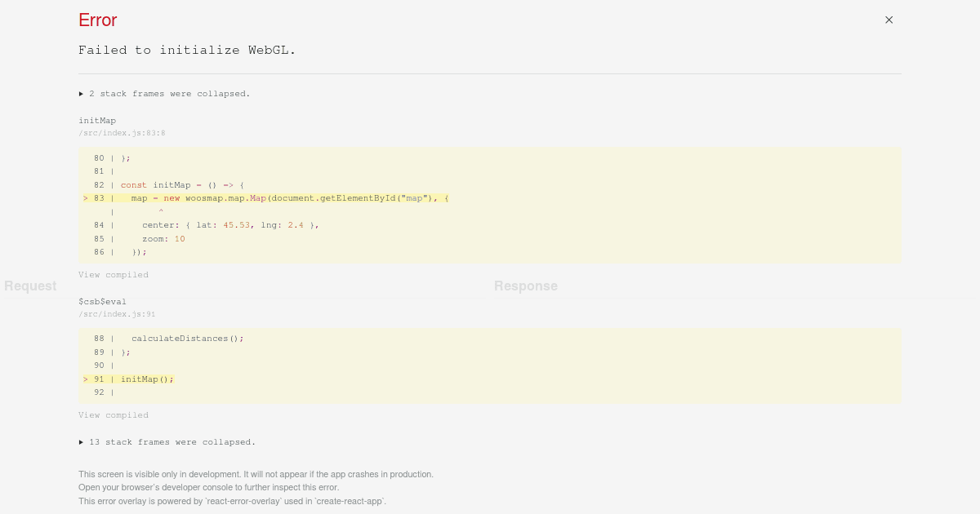Click code line 82 const initMap
Screen dimensions: 980x514
tap(169, 185)
